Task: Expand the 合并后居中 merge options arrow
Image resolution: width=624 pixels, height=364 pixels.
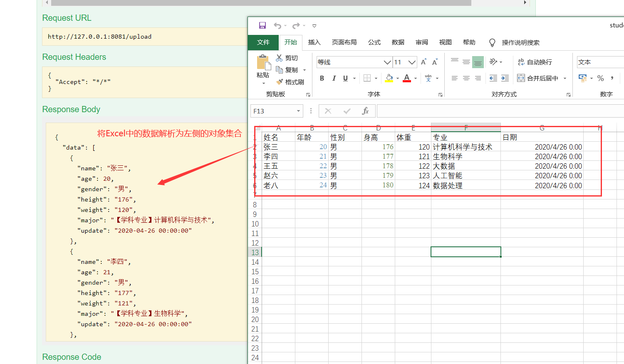Action: pyautogui.click(x=565, y=78)
